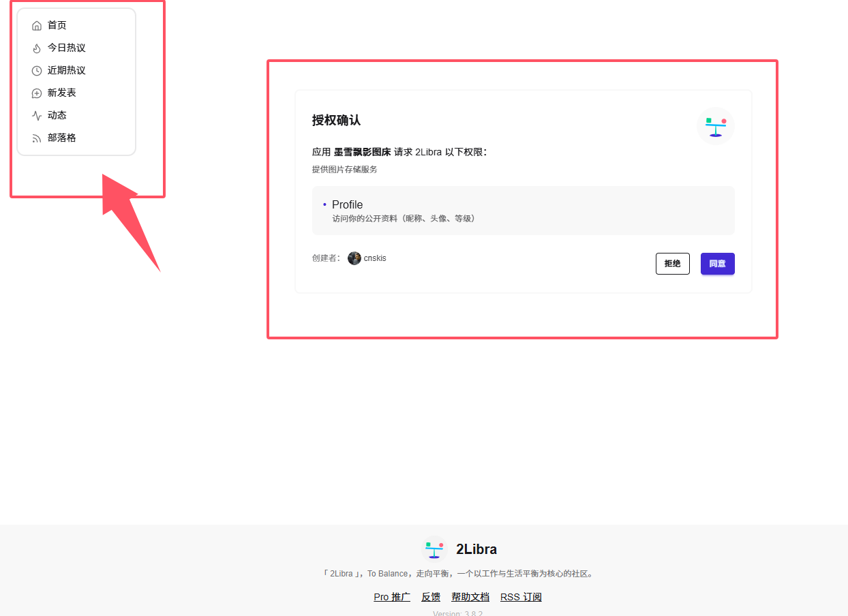Click the RSS feed icon beside 部落格
848x616 pixels.
pyautogui.click(x=37, y=138)
